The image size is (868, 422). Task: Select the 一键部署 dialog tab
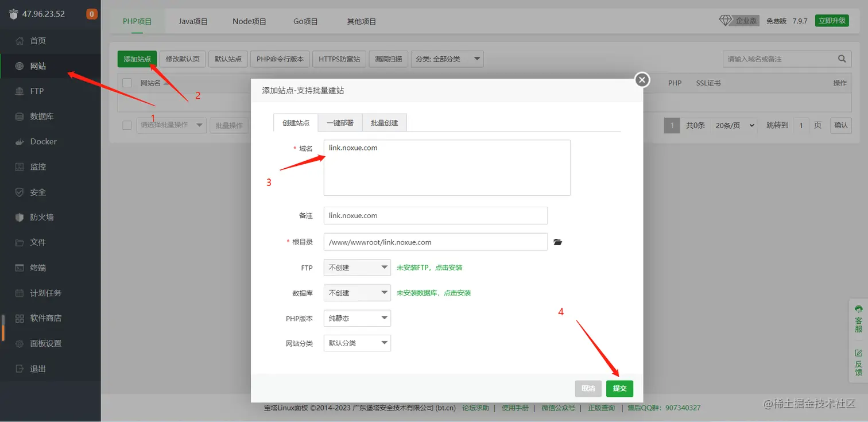340,123
